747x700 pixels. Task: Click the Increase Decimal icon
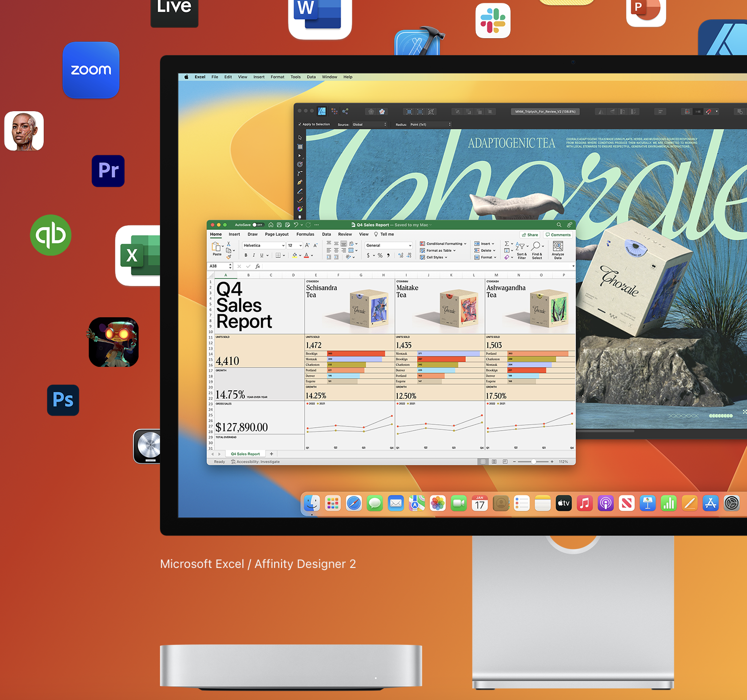(401, 255)
